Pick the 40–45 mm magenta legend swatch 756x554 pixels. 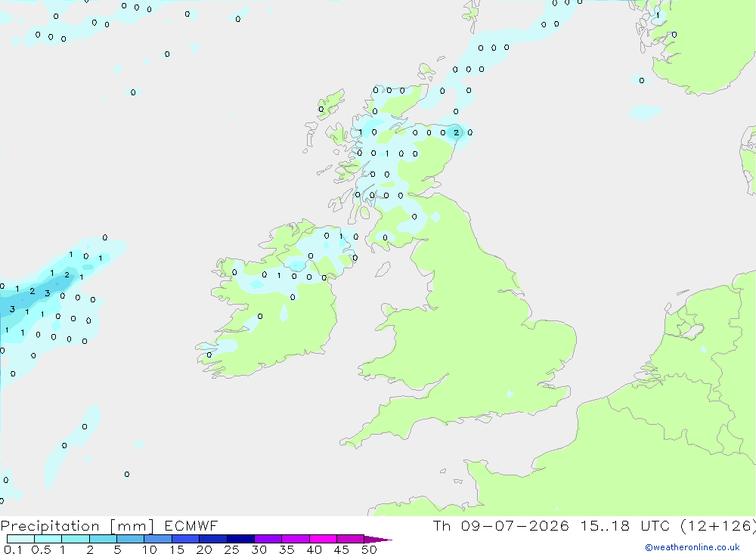pyautogui.click(x=323, y=539)
